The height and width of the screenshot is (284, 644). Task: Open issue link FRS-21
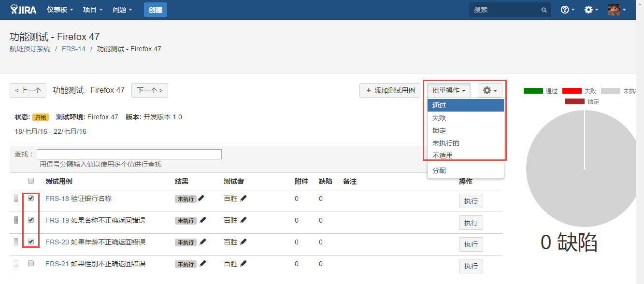coord(57,264)
